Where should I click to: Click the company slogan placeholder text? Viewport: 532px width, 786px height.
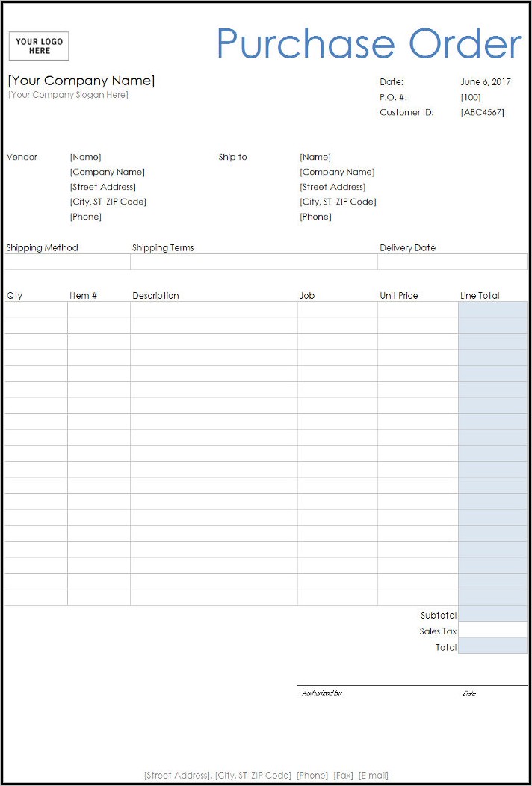[x=68, y=95]
